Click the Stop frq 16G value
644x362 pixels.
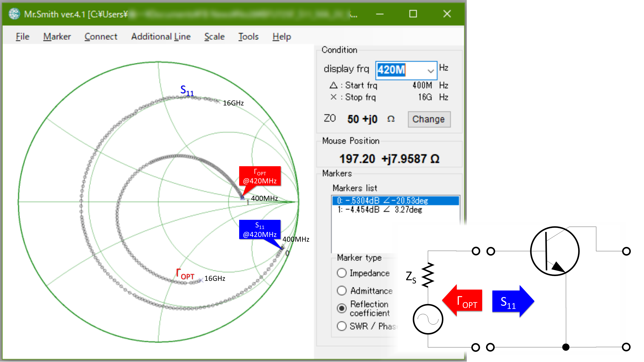[x=425, y=97]
